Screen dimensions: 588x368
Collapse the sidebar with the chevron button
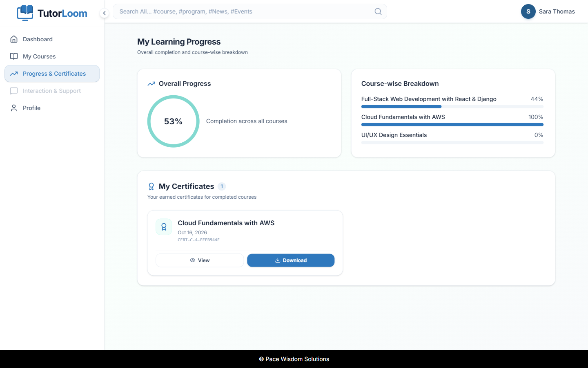[x=104, y=13]
